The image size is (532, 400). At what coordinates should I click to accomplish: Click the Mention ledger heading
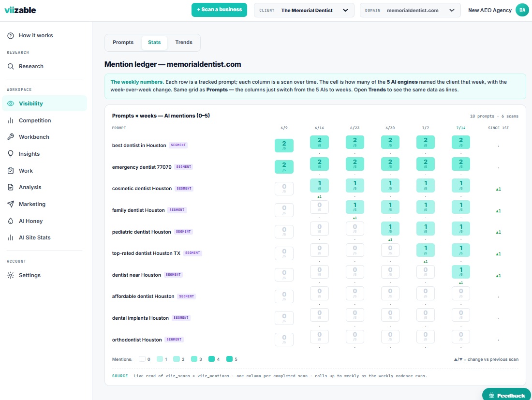tap(173, 64)
